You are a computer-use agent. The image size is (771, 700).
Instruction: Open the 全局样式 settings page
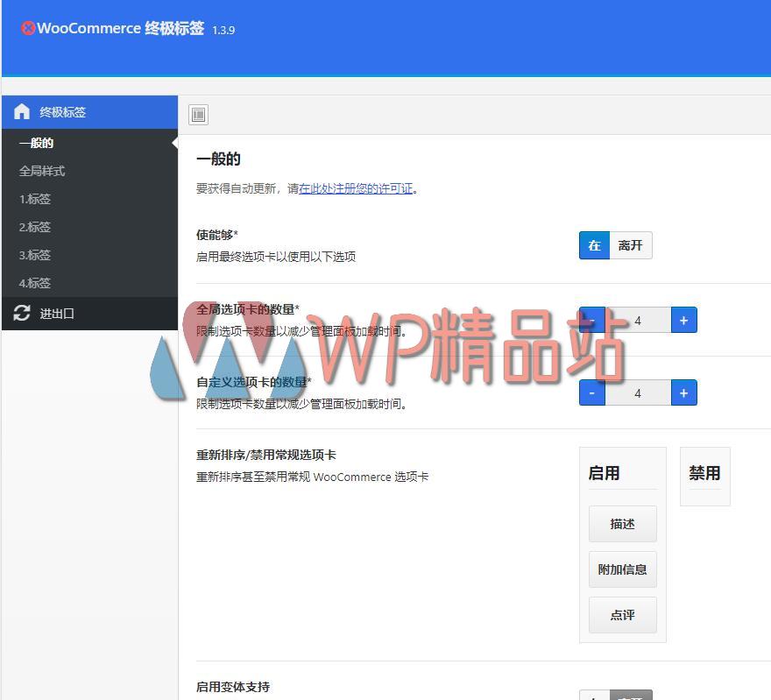pyautogui.click(x=42, y=170)
